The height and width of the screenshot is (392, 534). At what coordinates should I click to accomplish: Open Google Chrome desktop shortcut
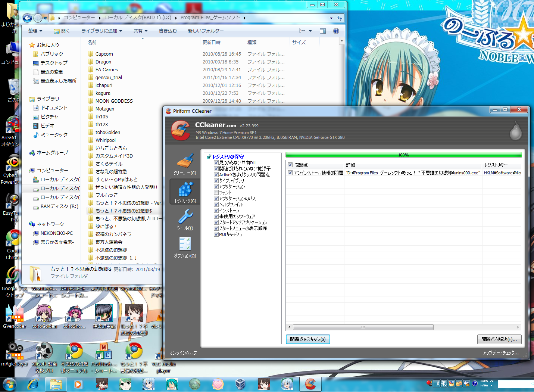12,245
